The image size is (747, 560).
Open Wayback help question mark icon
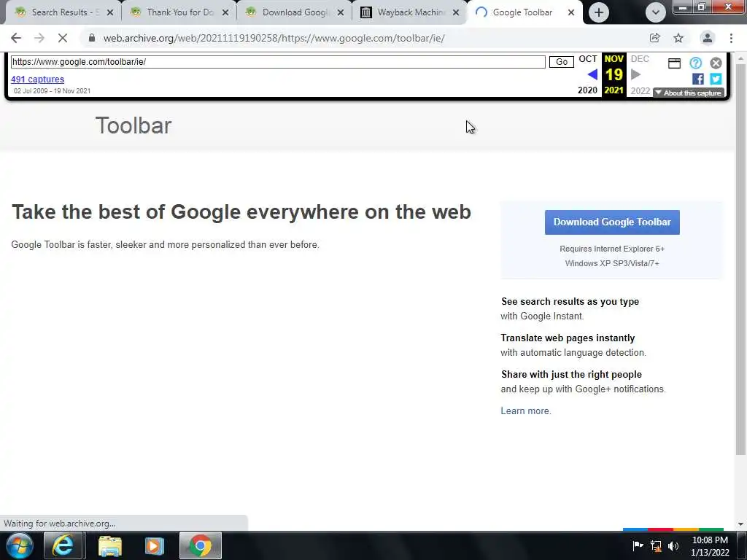click(695, 63)
